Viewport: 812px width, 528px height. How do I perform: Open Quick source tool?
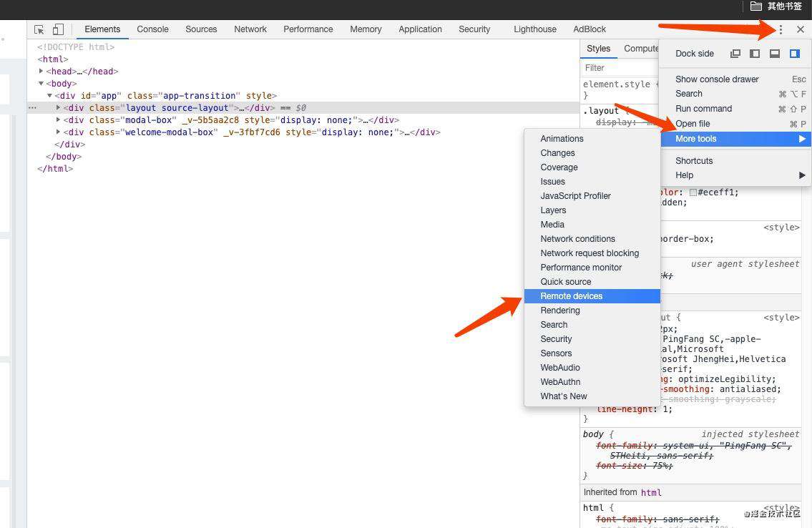[592, 282]
